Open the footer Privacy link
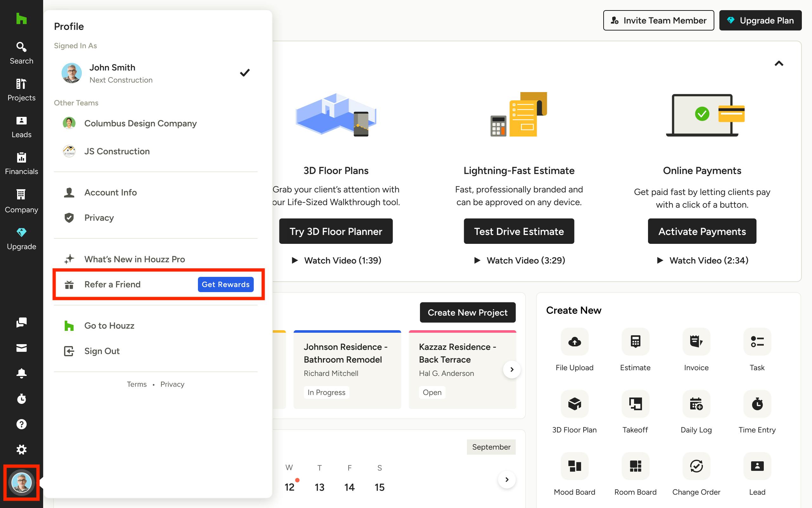Image resolution: width=812 pixels, height=508 pixels. (173, 384)
